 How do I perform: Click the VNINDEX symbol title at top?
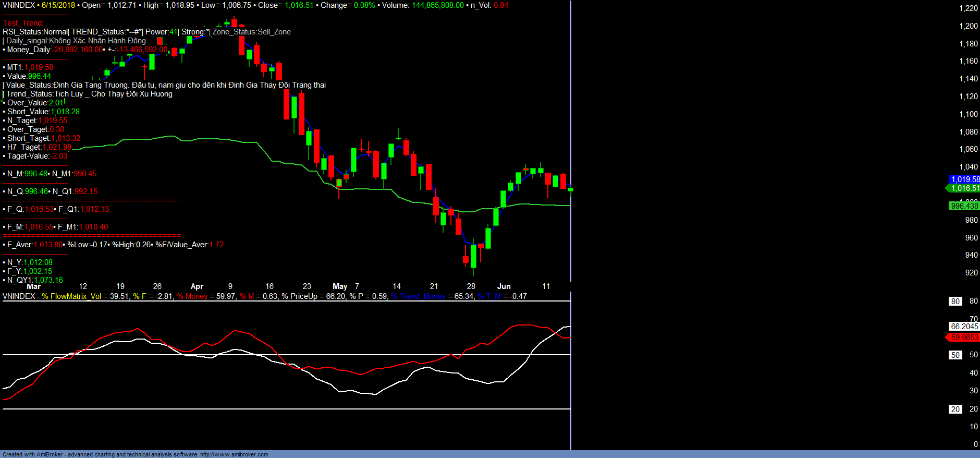click(19, 5)
